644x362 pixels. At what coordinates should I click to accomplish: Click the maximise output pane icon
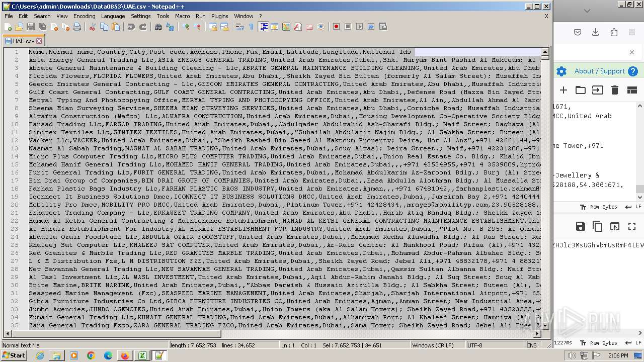click(632, 226)
